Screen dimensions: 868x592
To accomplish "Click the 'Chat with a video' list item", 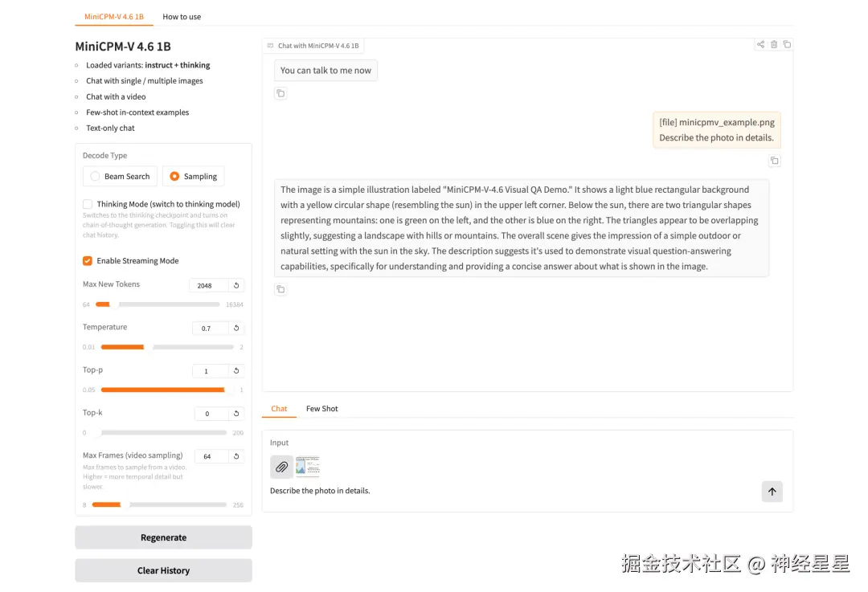I will [116, 97].
